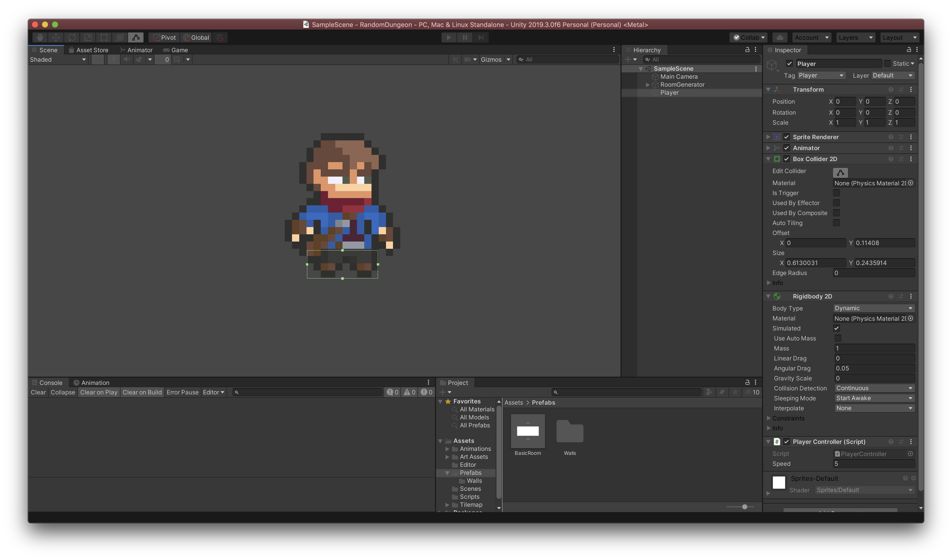Open Scene view three-dot menu
Screen dimensions: 952x560
[x=614, y=50]
